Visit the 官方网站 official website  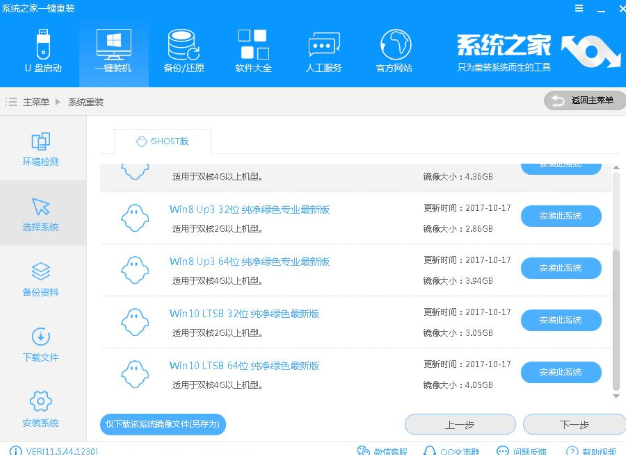pos(395,51)
